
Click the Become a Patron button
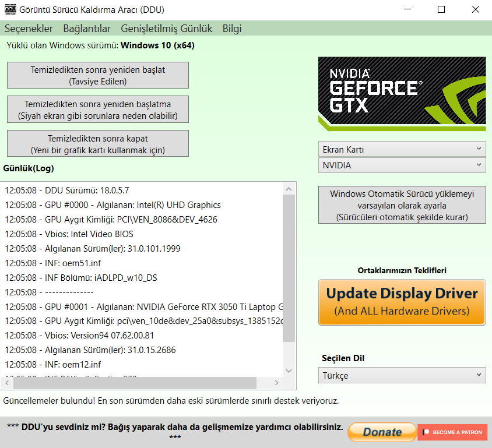click(x=452, y=432)
